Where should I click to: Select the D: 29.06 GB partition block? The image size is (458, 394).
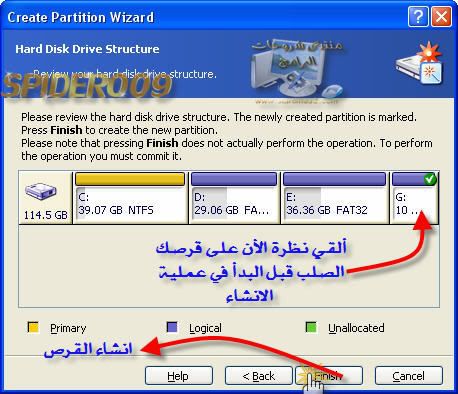click(234, 198)
